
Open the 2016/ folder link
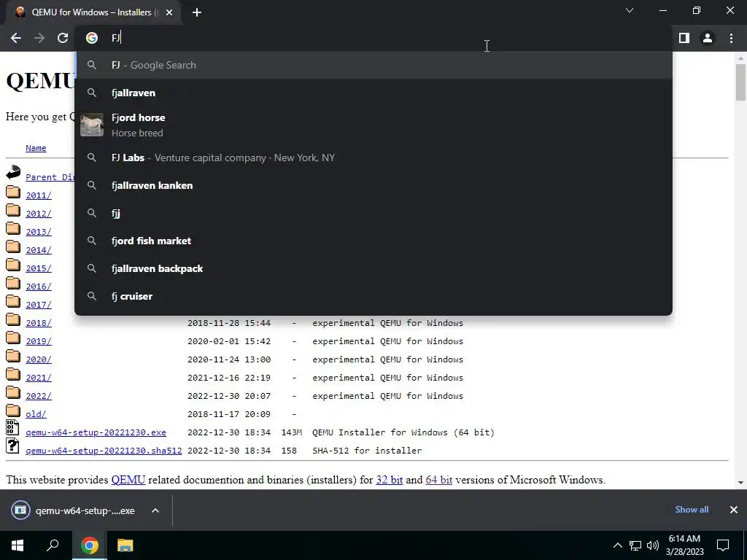pyautogui.click(x=38, y=286)
